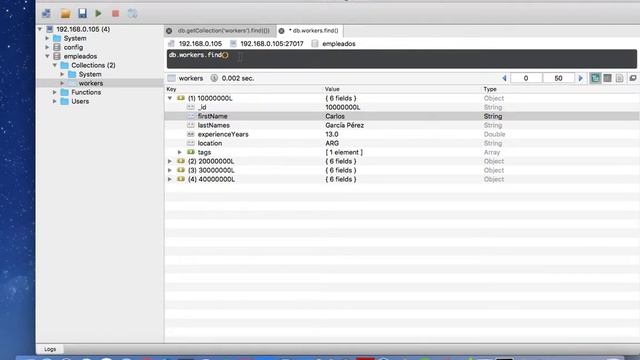Switch to table view mode
This screenshot has width=640, height=360.
607,78
